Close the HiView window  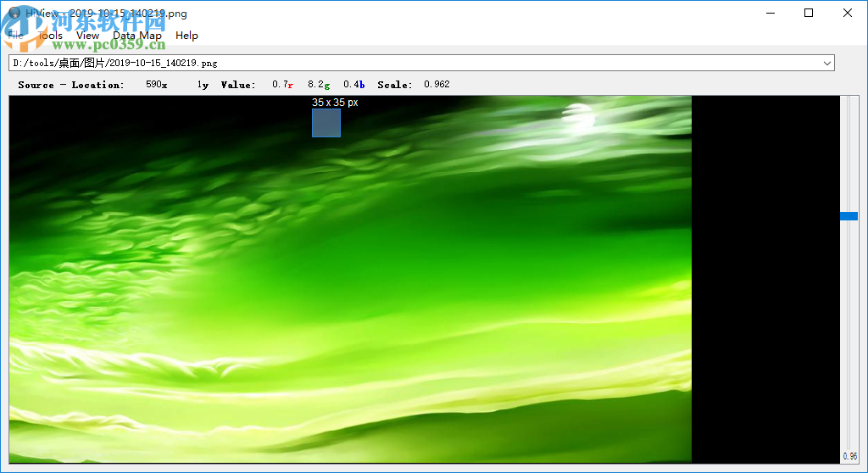848,13
